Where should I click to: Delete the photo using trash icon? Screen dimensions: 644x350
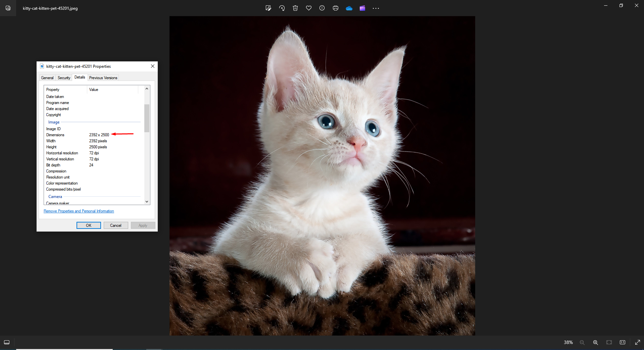295,8
